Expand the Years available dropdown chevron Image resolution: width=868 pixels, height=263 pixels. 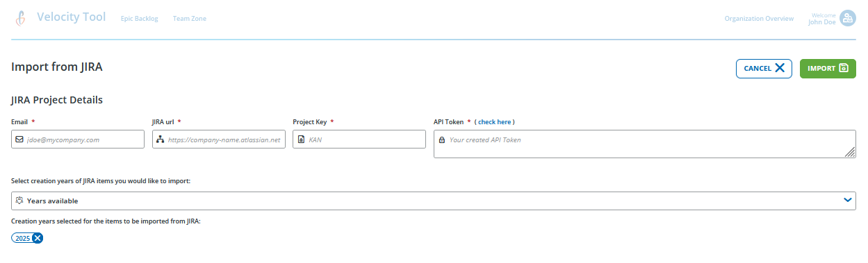pyautogui.click(x=848, y=201)
